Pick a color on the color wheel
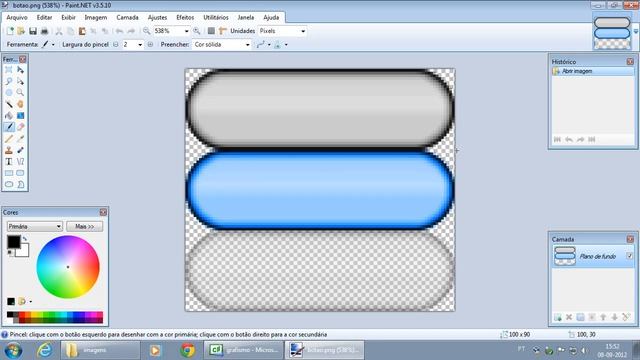Image resolution: width=640 pixels, height=360 pixels. (x=68, y=267)
